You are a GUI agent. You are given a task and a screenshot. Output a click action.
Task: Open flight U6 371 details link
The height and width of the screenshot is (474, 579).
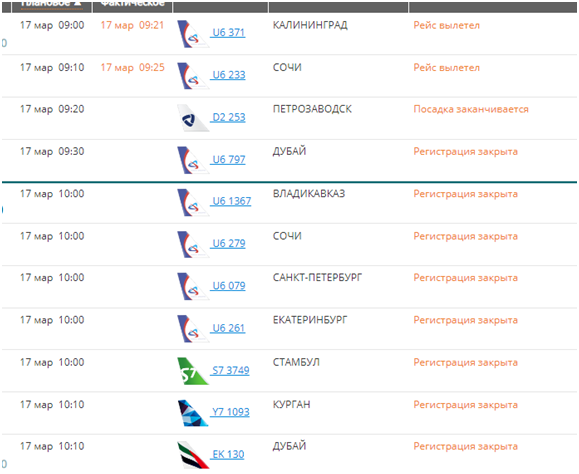pos(229,32)
